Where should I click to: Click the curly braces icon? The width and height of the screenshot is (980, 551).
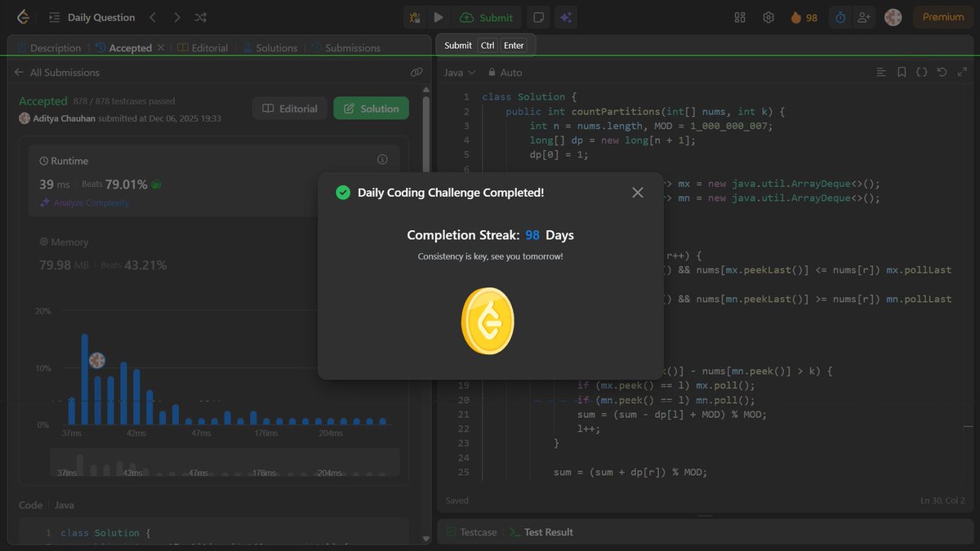pos(921,73)
